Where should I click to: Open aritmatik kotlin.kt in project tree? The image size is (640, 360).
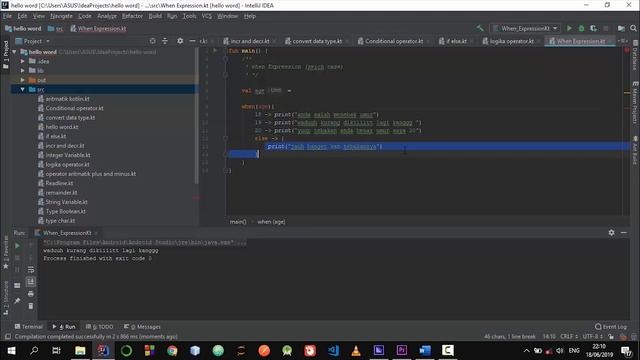click(67, 99)
